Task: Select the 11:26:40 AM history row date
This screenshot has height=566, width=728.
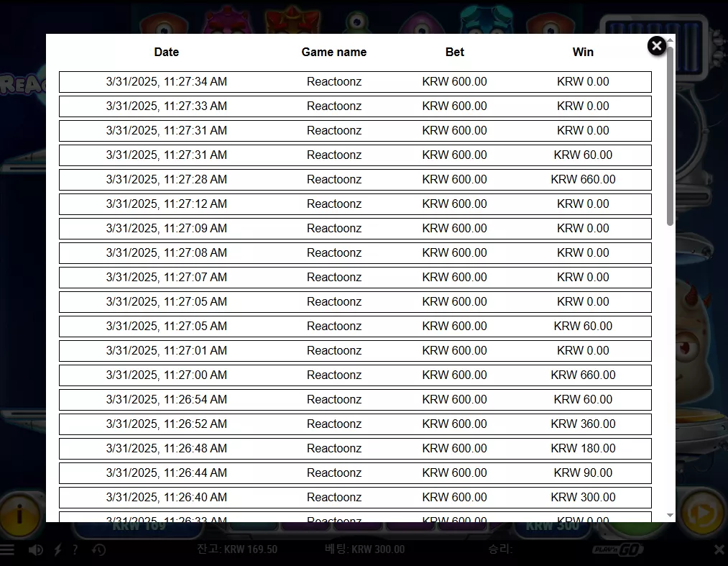Action: point(166,497)
